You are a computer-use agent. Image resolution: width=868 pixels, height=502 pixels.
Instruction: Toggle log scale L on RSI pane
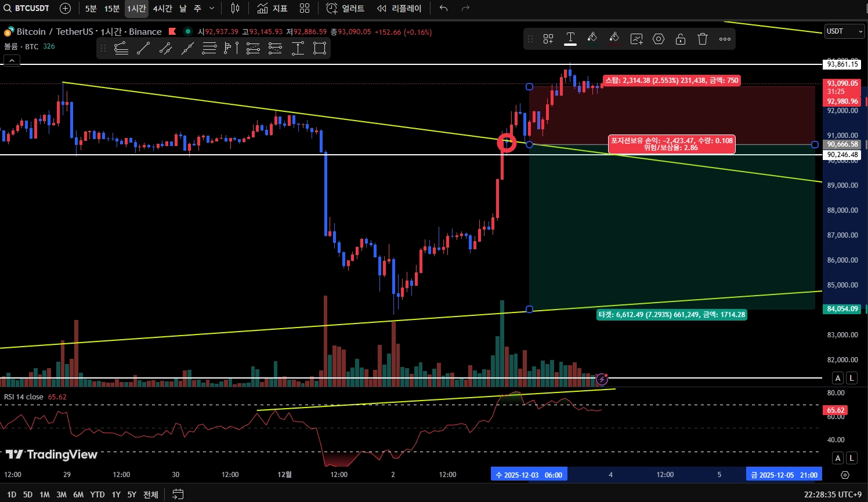click(852, 458)
